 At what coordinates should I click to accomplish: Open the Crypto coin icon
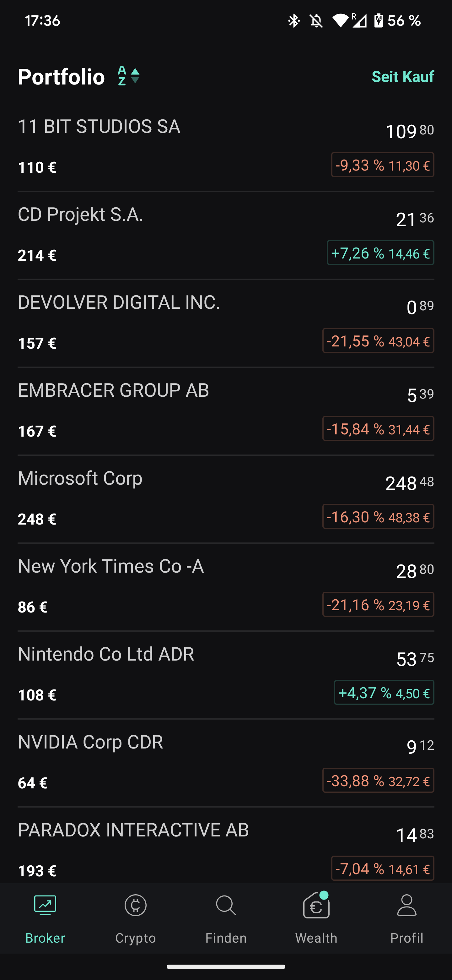coord(135,906)
